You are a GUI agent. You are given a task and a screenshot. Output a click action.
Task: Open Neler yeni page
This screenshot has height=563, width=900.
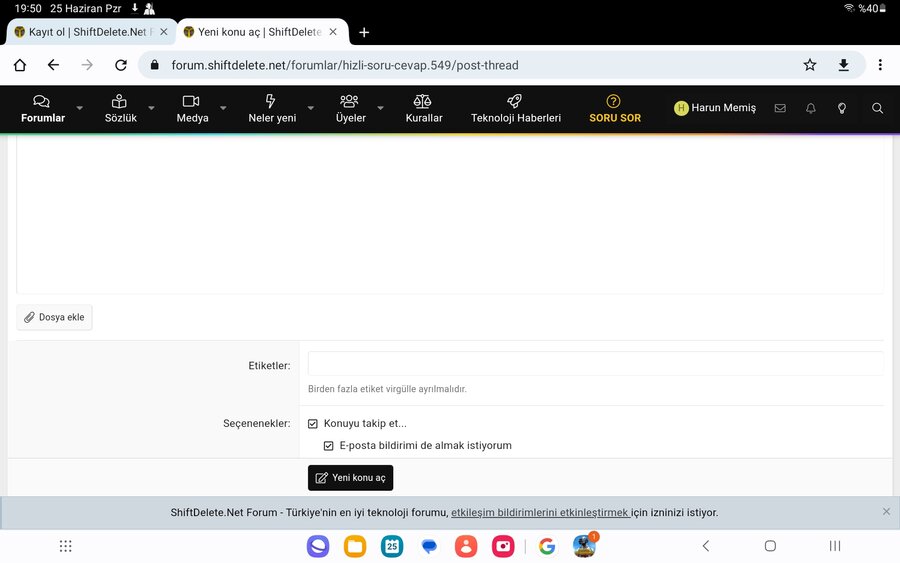272,109
